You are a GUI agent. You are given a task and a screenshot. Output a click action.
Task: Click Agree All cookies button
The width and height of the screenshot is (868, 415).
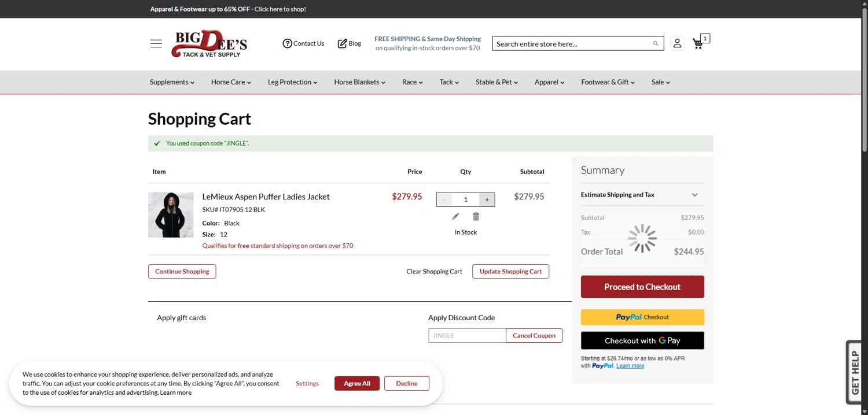357,383
